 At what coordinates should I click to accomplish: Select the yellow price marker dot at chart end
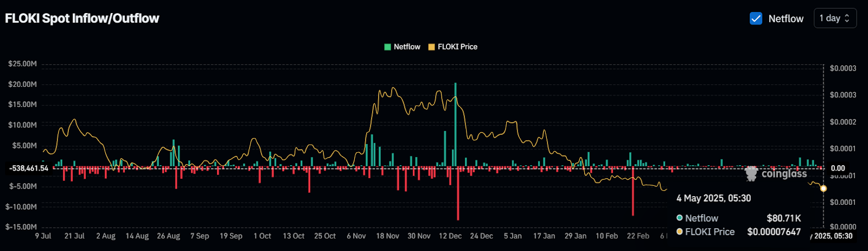click(x=824, y=189)
